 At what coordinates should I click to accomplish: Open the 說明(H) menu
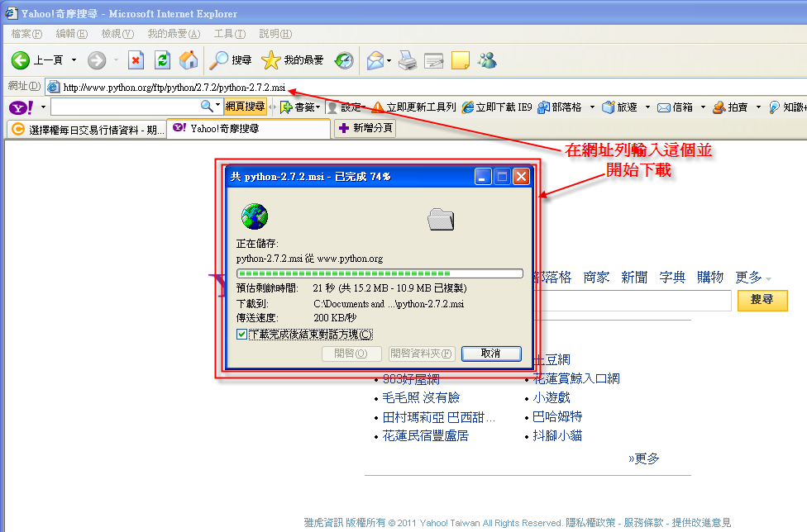[275, 34]
